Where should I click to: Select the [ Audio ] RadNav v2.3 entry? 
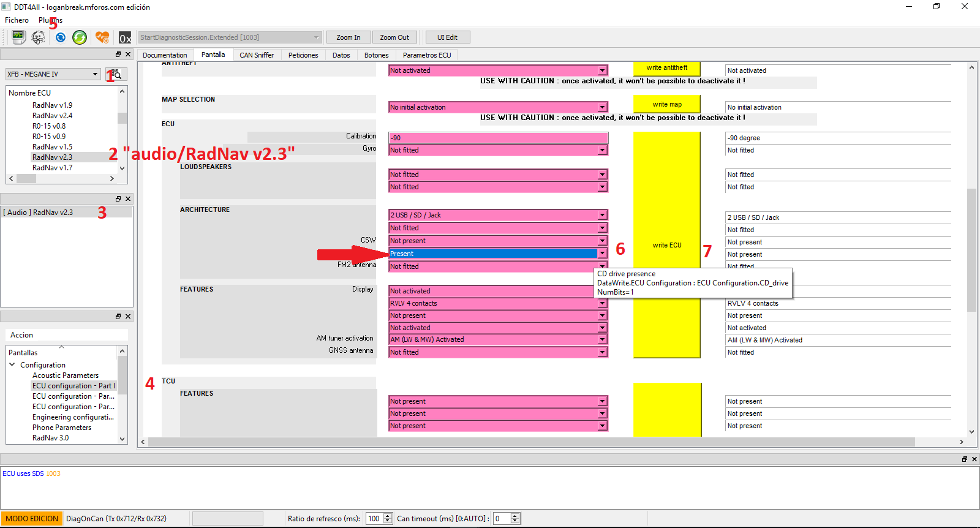point(67,213)
